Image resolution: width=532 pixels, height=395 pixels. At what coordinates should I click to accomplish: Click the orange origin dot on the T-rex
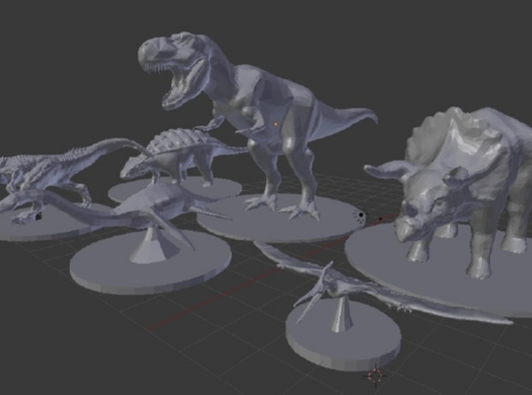coord(276,124)
